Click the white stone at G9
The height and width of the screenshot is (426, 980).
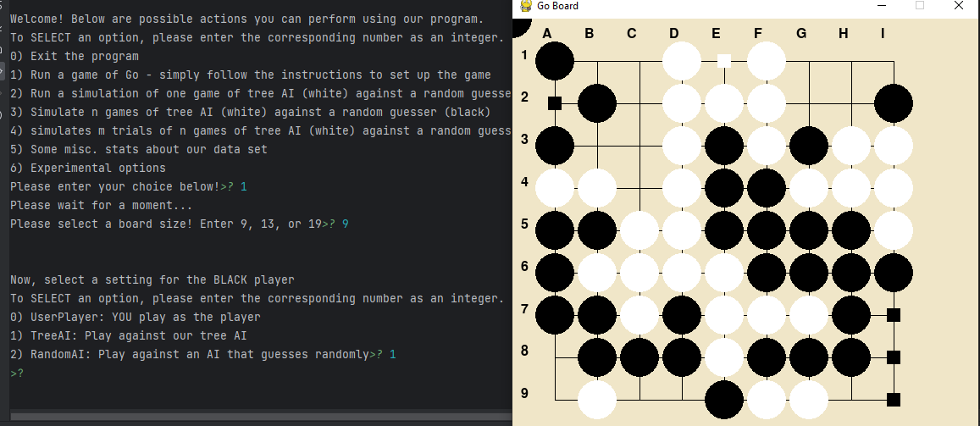click(809, 399)
